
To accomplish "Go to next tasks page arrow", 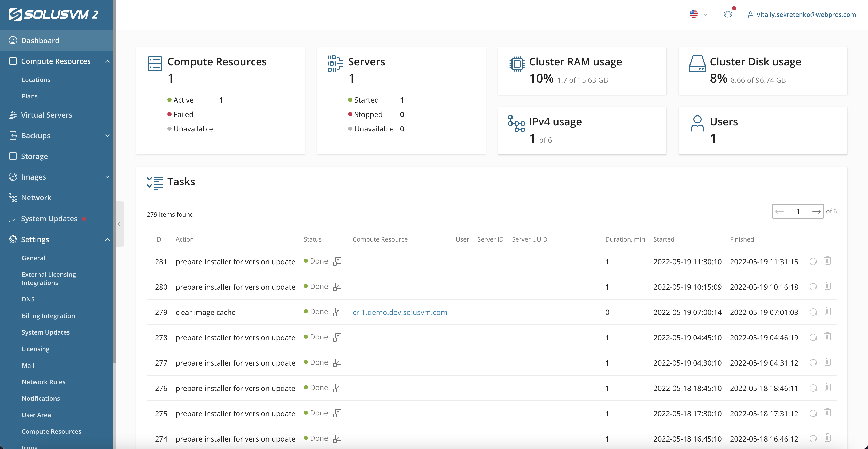I will [x=816, y=211].
